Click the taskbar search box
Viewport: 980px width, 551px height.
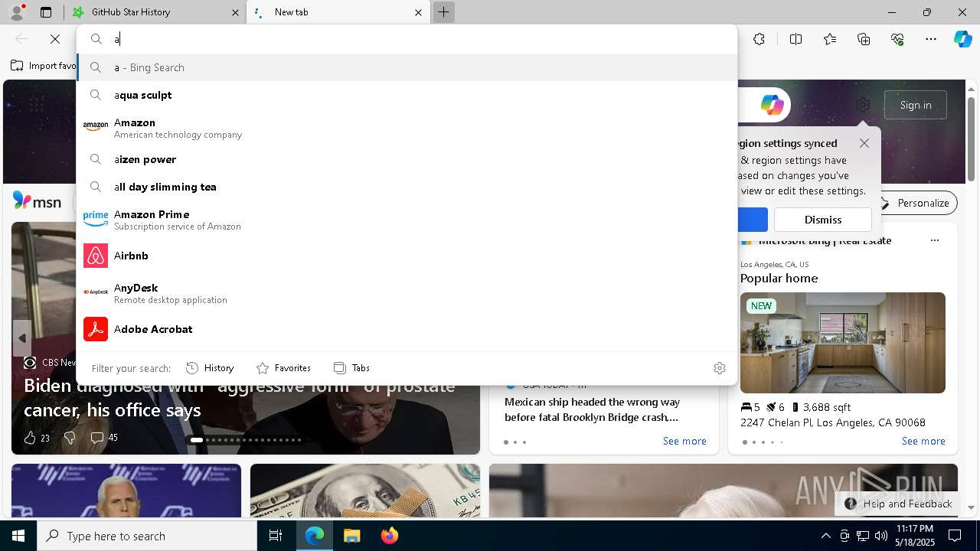point(147,536)
